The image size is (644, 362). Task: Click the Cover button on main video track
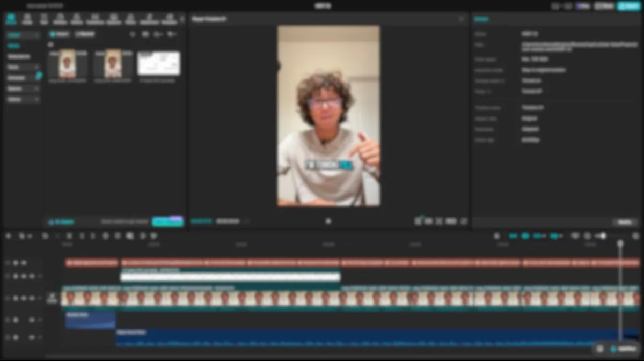click(x=52, y=298)
